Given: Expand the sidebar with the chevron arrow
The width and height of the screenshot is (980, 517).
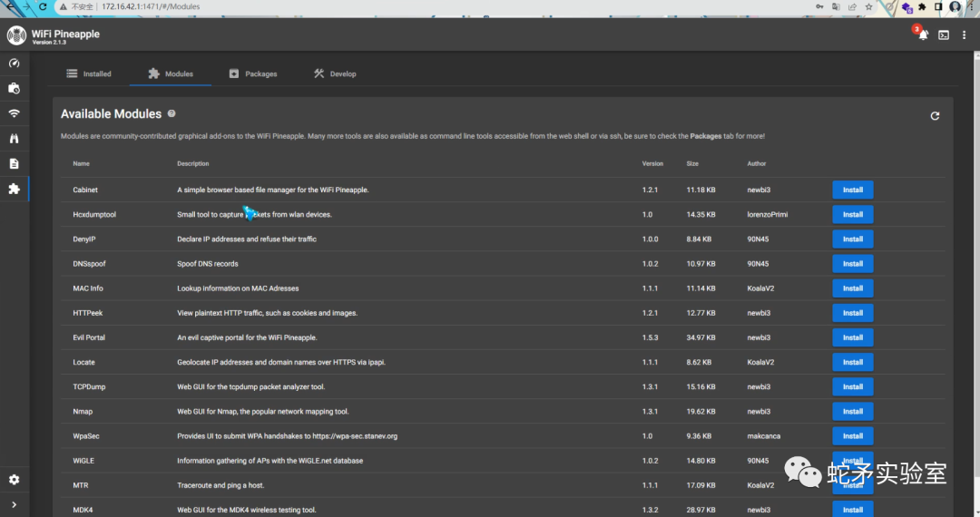Looking at the screenshot, I should [x=14, y=504].
